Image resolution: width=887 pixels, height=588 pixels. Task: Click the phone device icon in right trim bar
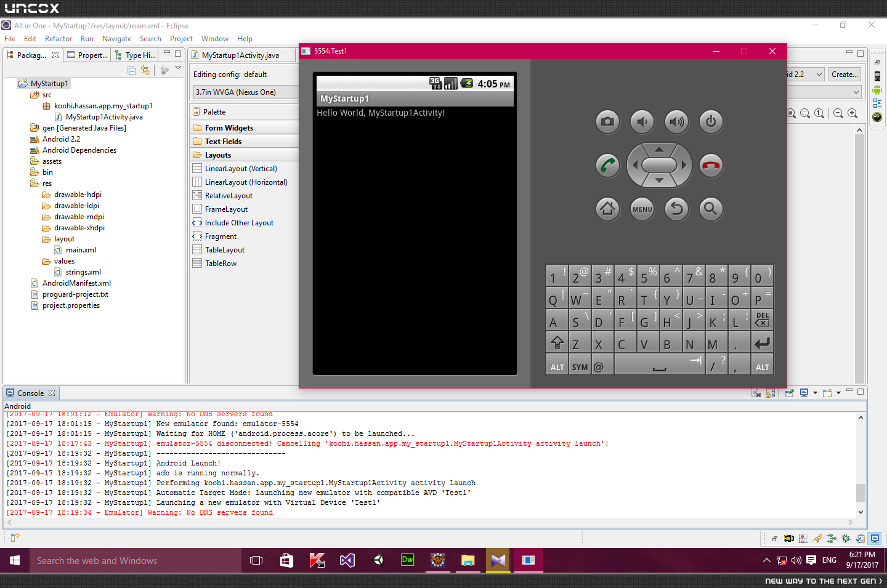point(877,76)
